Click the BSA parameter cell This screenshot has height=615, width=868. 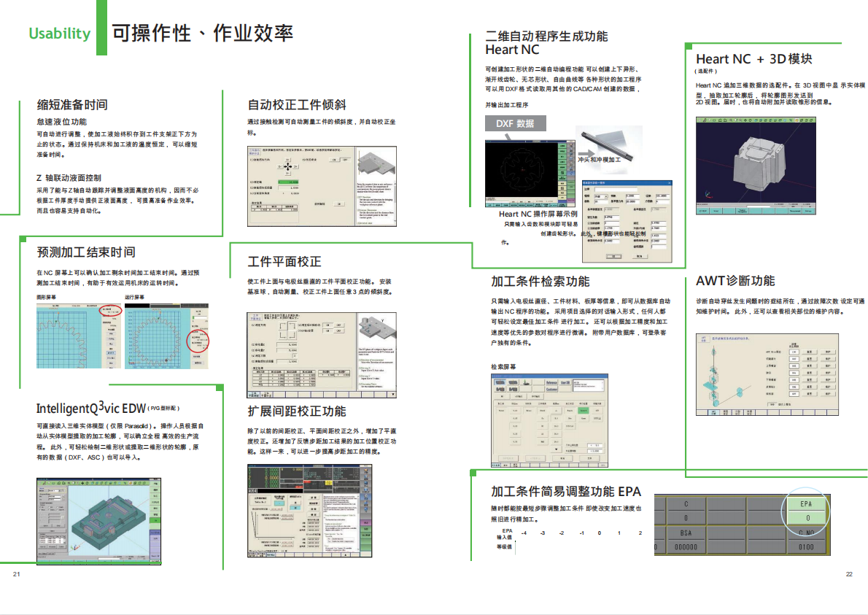pyautogui.click(x=685, y=533)
